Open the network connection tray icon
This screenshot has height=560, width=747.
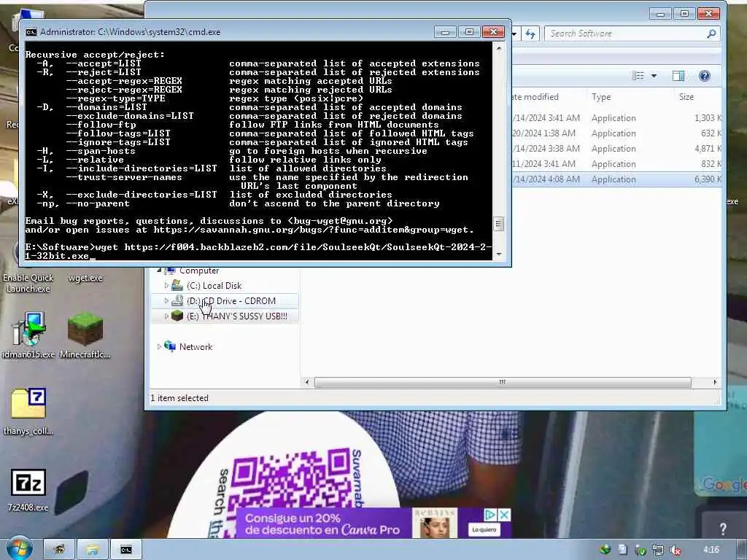[x=658, y=550]
